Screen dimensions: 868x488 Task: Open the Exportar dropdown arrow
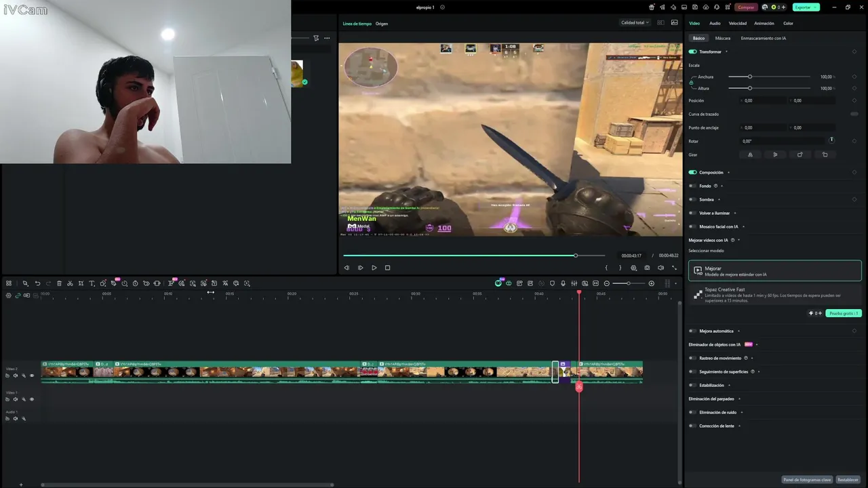pyautogui.click(x=815, y=7)
